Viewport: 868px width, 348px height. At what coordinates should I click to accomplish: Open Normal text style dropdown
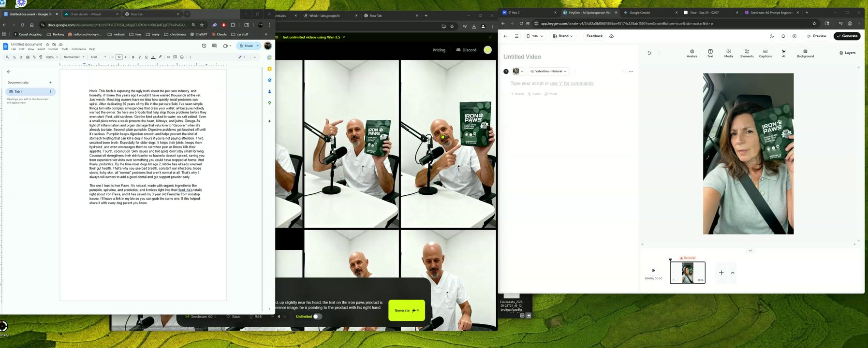point(74,57)
